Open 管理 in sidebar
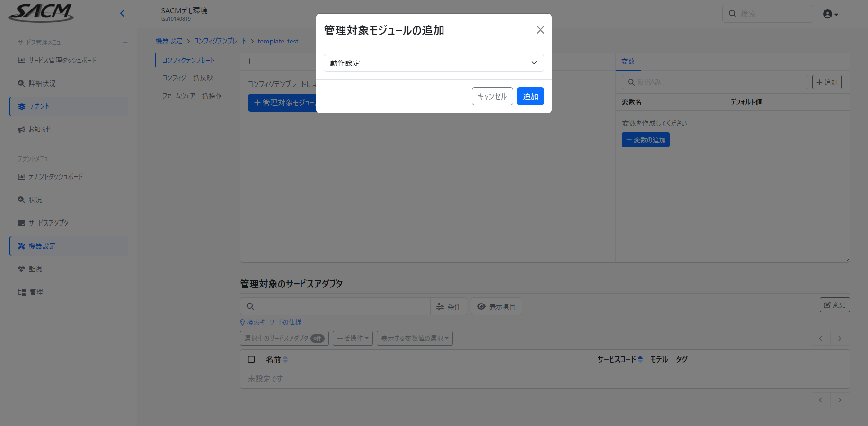Image resolution: width=868 pixels, height=426 pixels. coord(36,292)
